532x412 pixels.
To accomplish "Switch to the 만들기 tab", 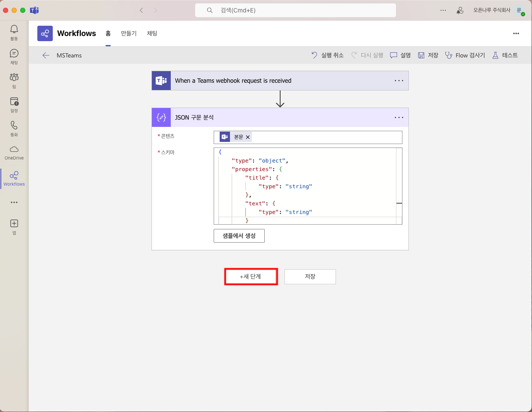I will [129, 33].
